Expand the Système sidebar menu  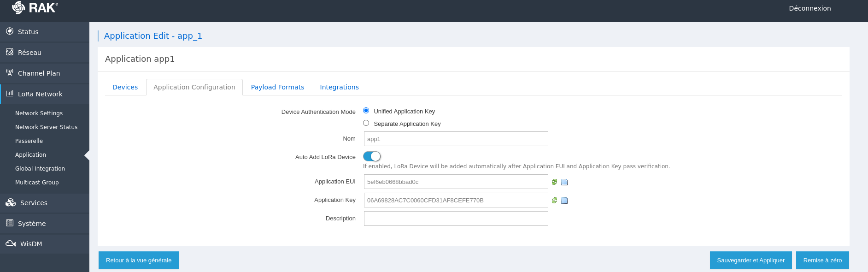click(x=32, y=224)
